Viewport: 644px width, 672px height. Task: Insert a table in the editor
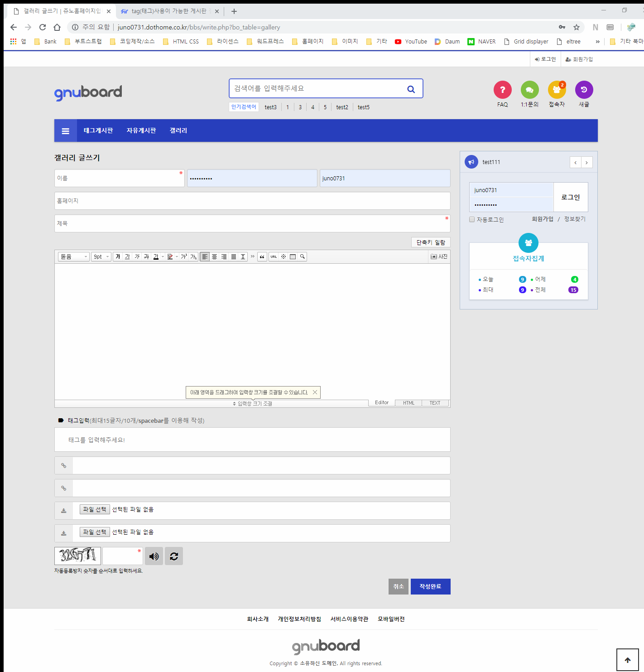pyautogui.click(x=293, y=257)
